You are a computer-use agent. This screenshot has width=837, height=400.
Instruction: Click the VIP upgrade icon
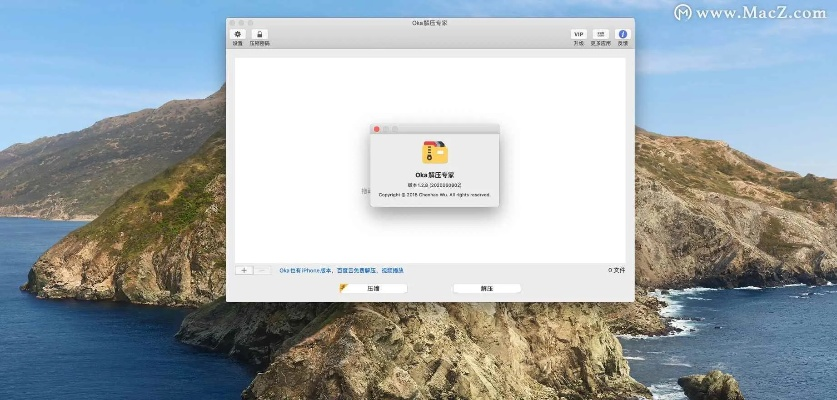pos(578,34)
